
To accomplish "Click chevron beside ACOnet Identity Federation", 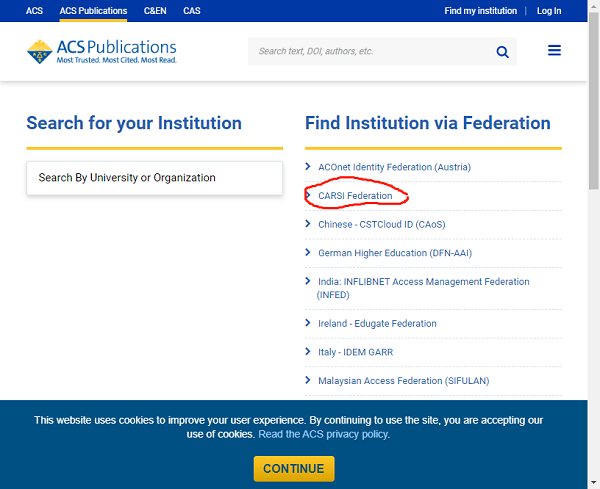I will click(x=308, y=166).
